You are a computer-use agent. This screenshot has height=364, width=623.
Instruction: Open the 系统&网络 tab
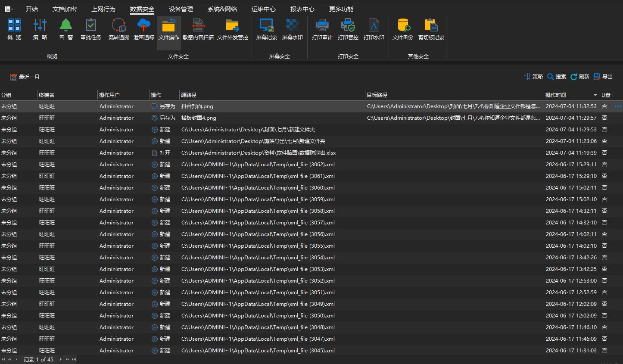222,9
